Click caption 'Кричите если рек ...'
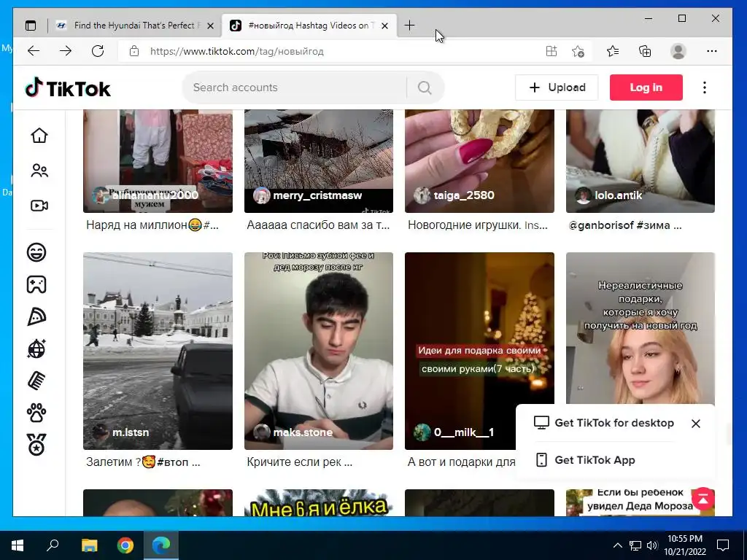Screen dimensions: 747x560 coord(300,462)
